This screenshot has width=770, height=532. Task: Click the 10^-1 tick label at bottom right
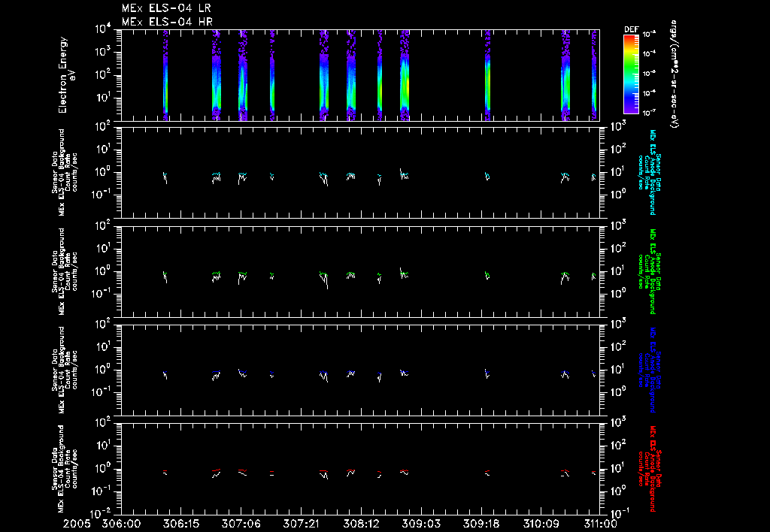618,513
